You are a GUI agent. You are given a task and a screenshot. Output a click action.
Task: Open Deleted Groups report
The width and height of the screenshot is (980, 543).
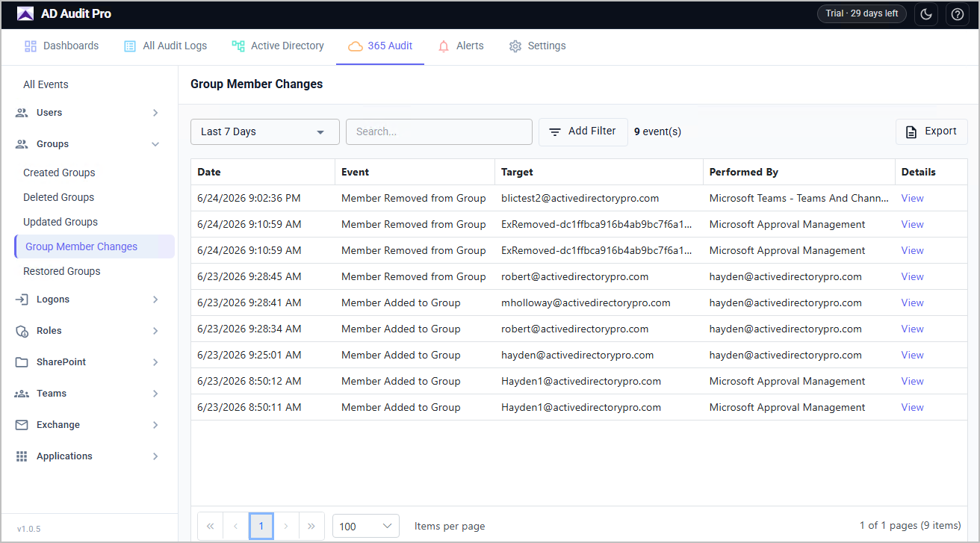(x=58, y=197)
